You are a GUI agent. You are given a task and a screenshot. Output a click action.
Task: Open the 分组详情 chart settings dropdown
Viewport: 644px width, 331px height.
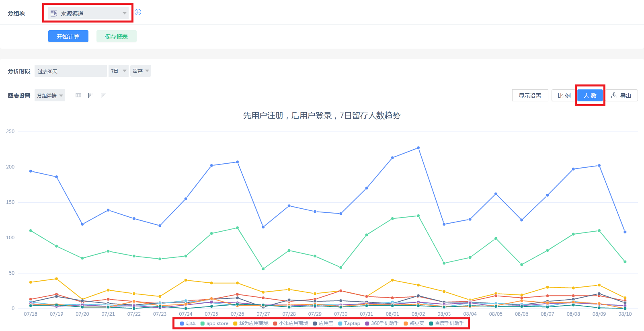click(x=50, y=95)
